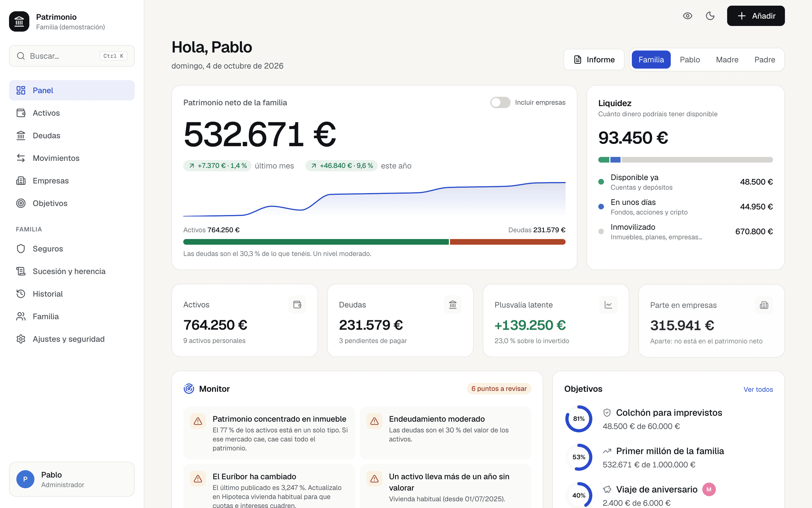
Task: Open Familia people icon in sidebar
Action: click(x=21, y=316)
